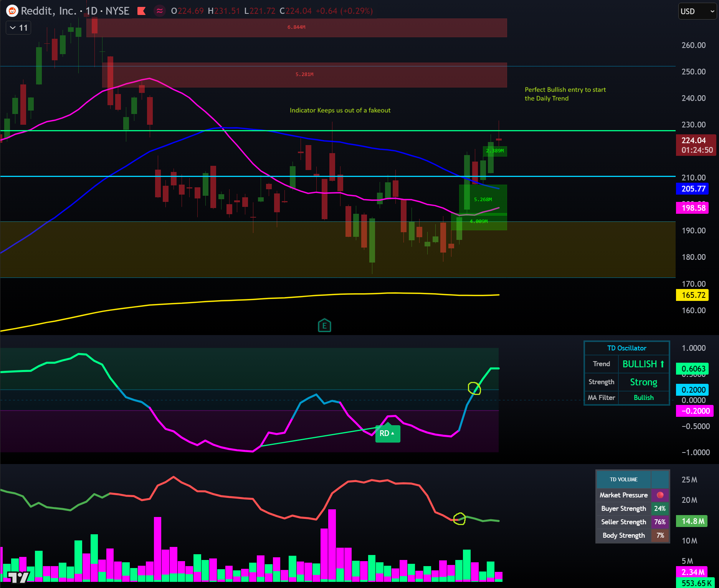
Task: Click the TD VOLUME panel header
Action: pyautogui.click(x=624, y=479)
